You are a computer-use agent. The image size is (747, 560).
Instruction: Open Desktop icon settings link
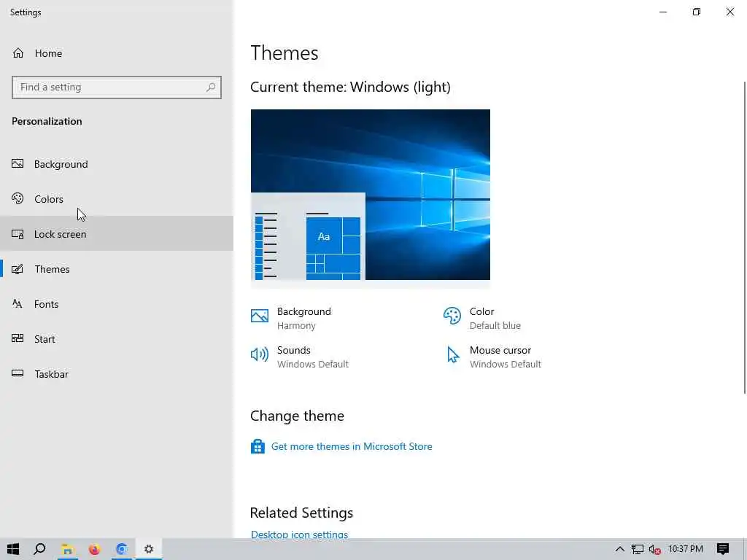(299, 534)
